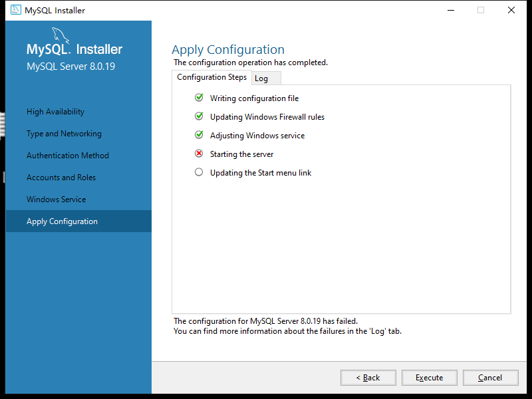Click the 'Writing configuration file' step text

tap(254, 98)
